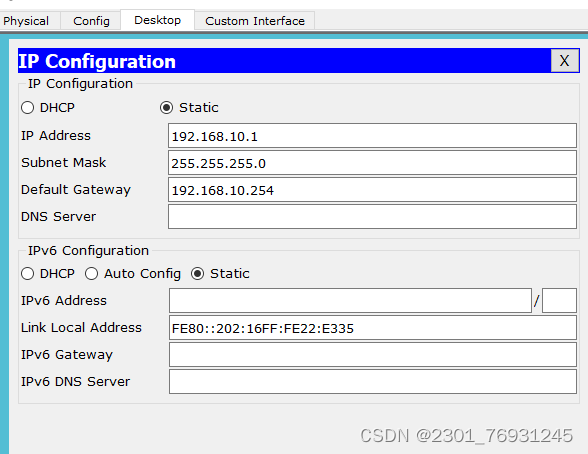The width and height of the screenshot is (588, 454).
Task: Click the IPv6 Address input field
Action: [350, 300]
